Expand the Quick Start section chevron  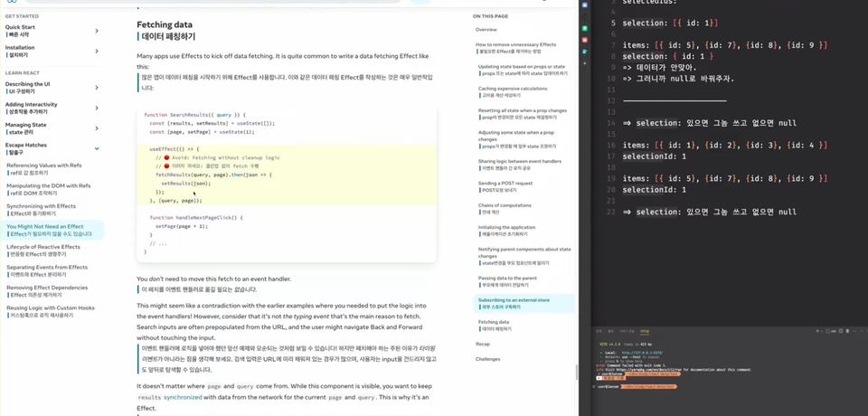click(x=97, y=31)
